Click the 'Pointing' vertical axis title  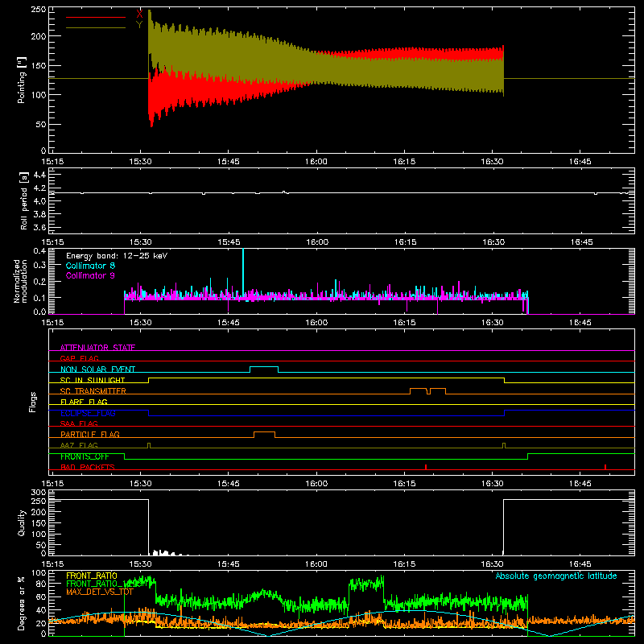coord(22,80)
